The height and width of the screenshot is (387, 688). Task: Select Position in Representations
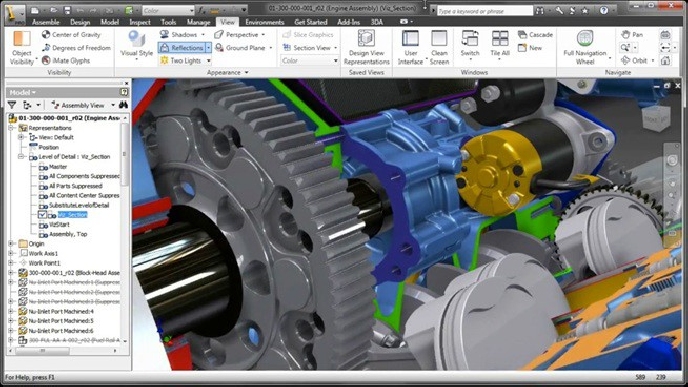pos(49,147)
